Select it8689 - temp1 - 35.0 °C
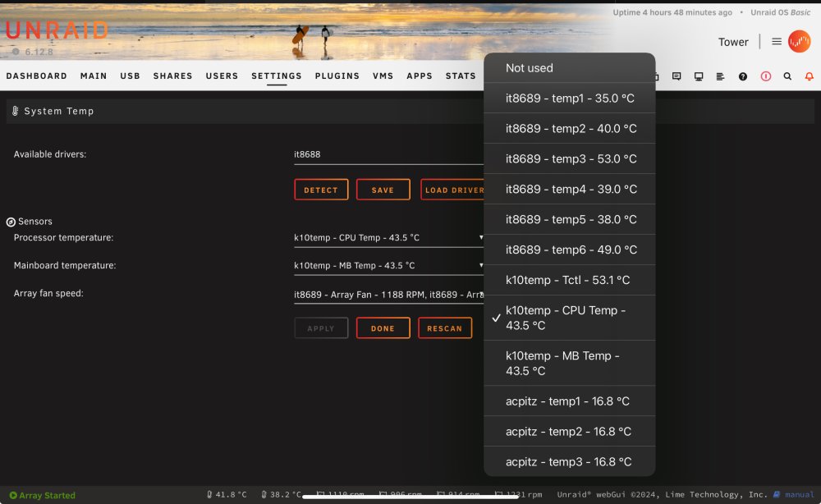The height and width of the screenshot is (504, 821). [570, 99]
